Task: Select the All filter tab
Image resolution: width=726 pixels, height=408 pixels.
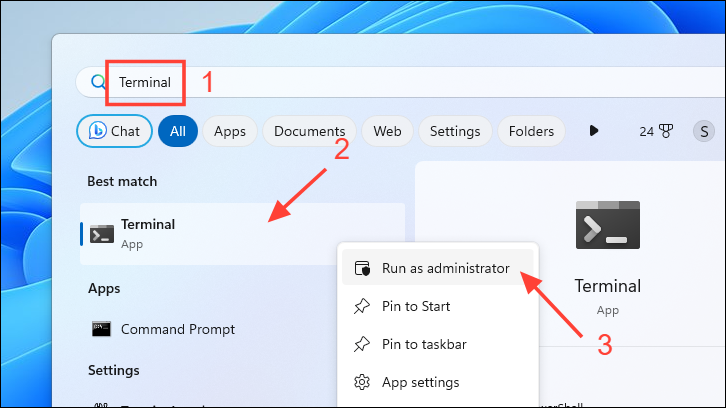Action: coord(178,131)
